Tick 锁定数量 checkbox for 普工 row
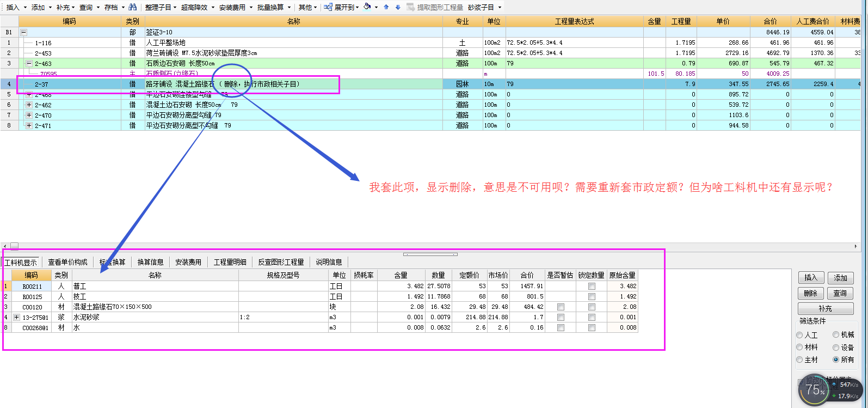 point(592,286)
